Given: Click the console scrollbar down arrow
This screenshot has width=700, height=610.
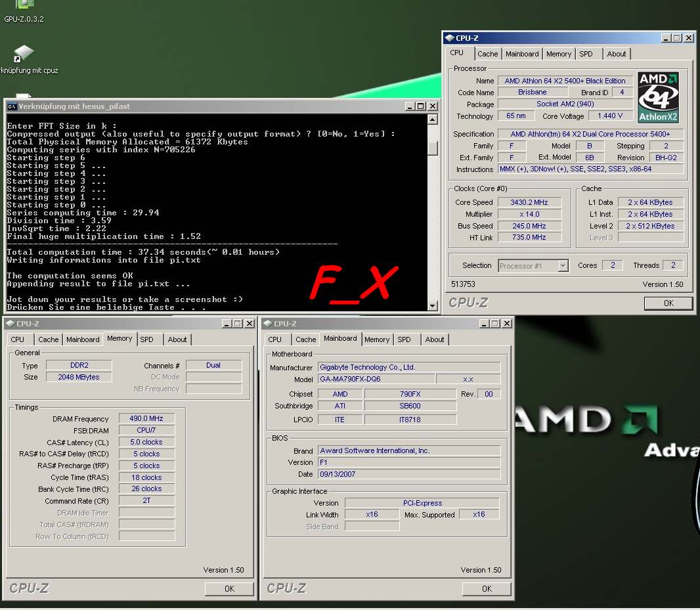Looking at the screenshot, I should tap(432, 306).
